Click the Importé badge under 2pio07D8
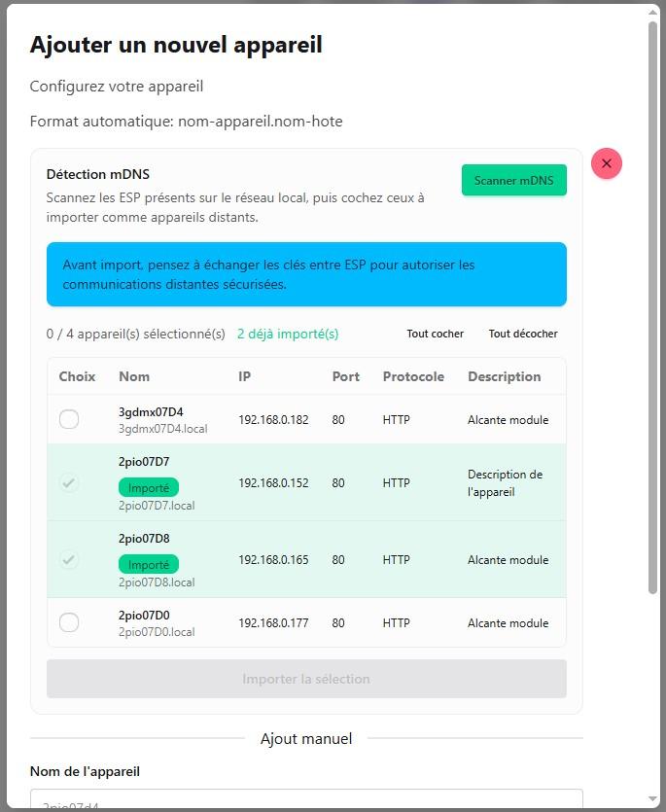The image size is (666, 812). (x=149, y=564)
